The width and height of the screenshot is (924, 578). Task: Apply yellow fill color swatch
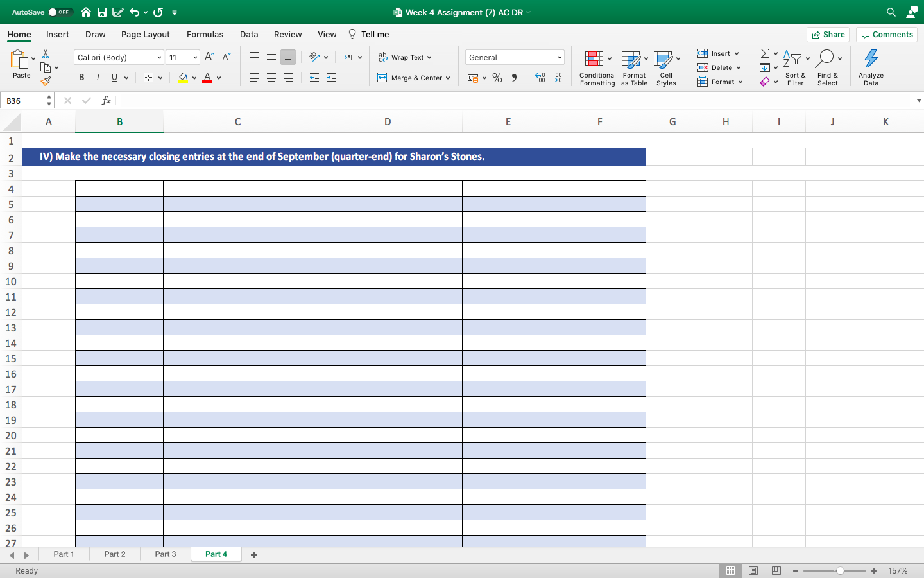coord(183,78)
